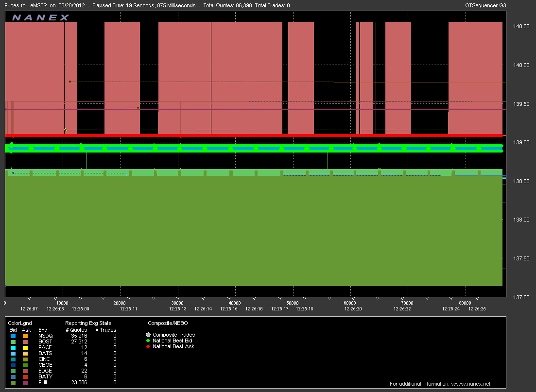
Task: Select the NSDQ ask color swatch
Action: coord(25,336)
